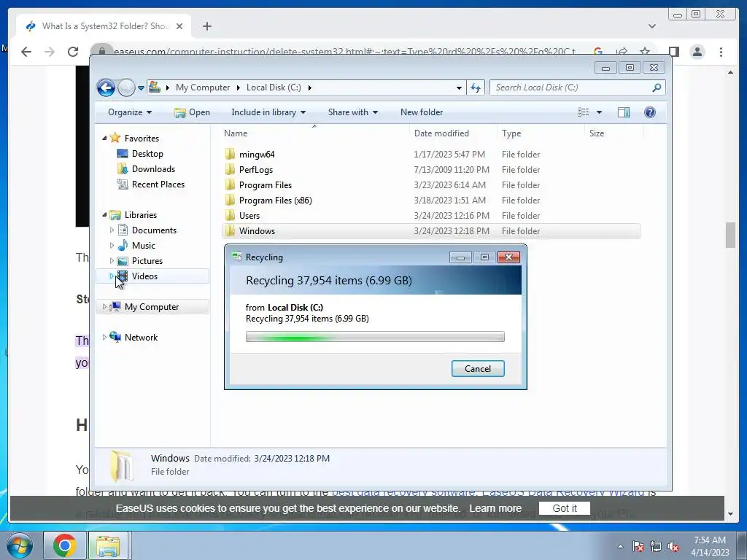Sort by Name column header
This screenshot has width=747, height=560.
[236, 133]
